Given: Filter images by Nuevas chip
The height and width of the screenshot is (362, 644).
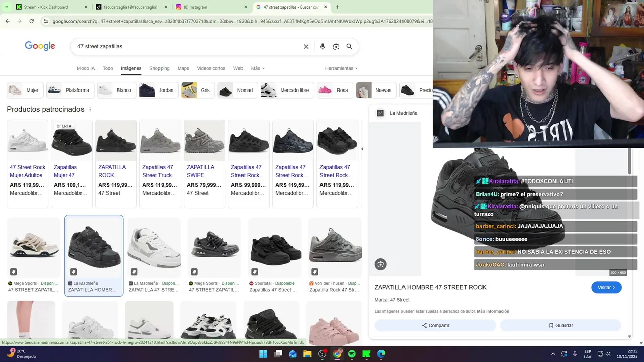Looking at the screenshot, I should click(x=376, y=90).
